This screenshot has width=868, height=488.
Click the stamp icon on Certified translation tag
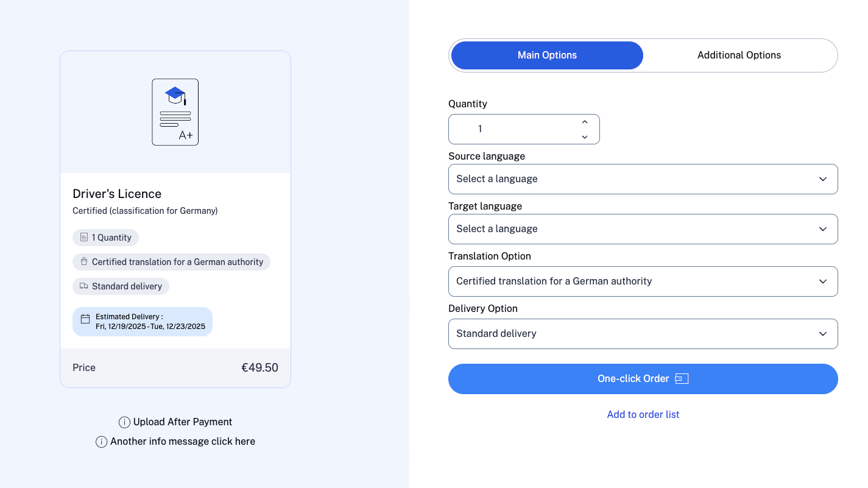point(84,261)
